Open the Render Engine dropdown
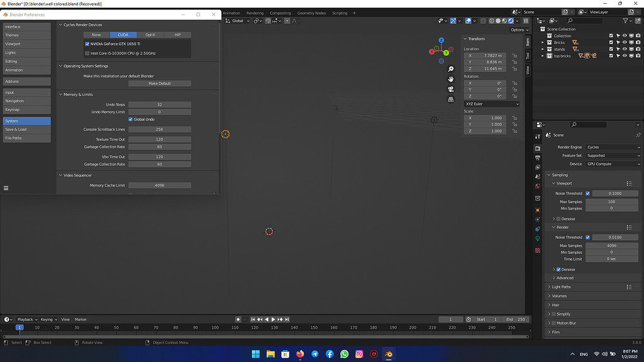The height and width of the screenshot is (362, 644). point(613,147)
